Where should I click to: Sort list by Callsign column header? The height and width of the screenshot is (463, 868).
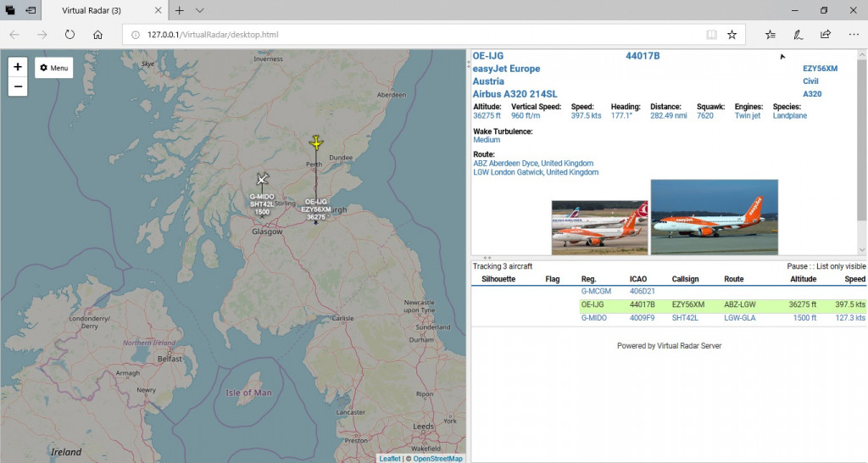[x=685, y=279]
